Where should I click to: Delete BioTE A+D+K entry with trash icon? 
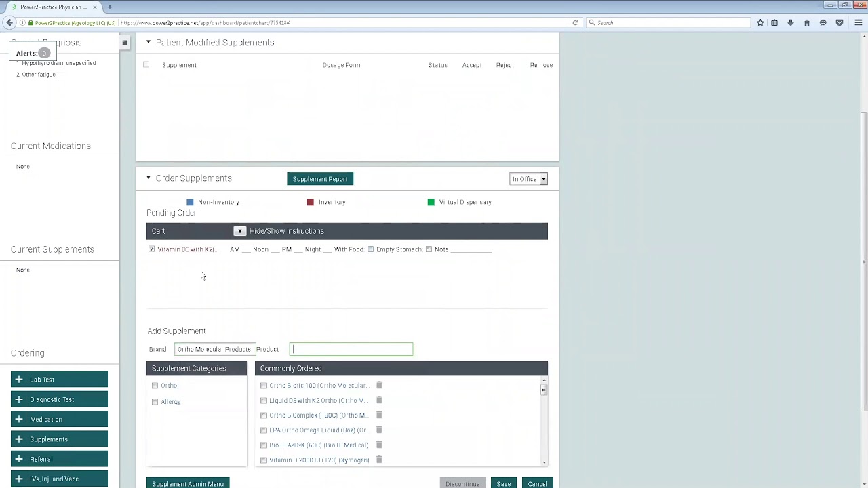pyautogui.click(x=379, y=445)
